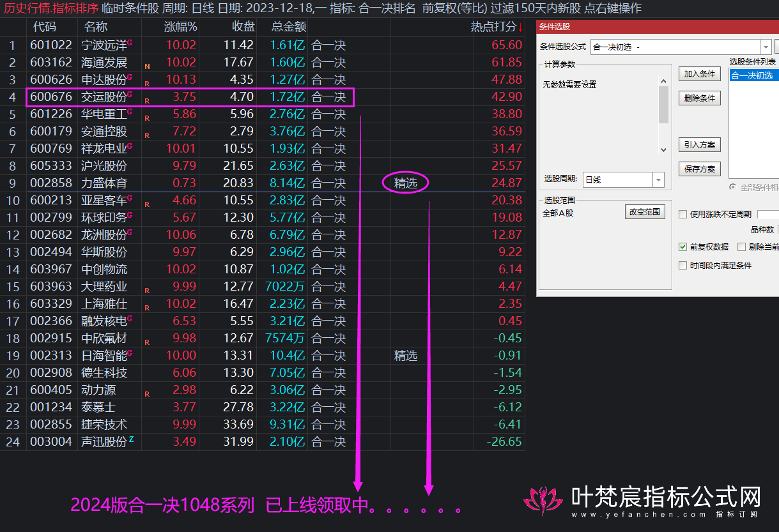This screenshot has height=532, width=779.
Task: Select stock name 德生科技
Action: (104, 373)
